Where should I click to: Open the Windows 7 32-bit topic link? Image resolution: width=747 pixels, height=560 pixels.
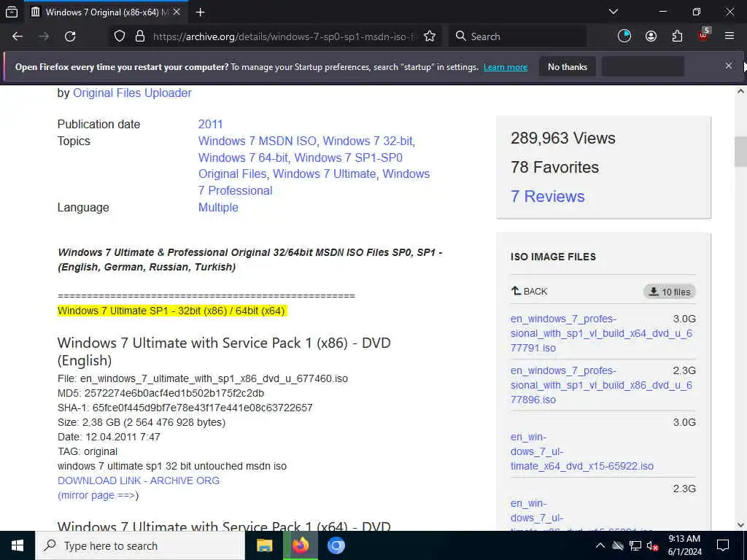point(368,141)
